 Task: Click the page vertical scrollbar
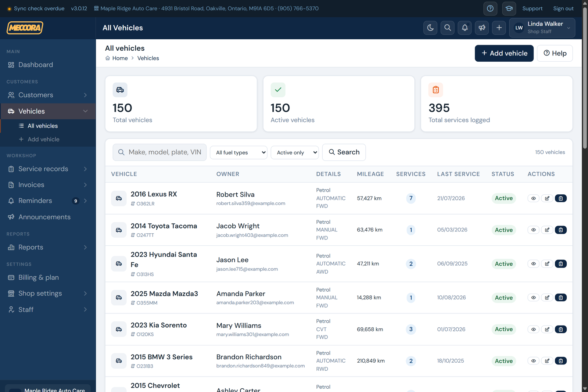point(585,77)
